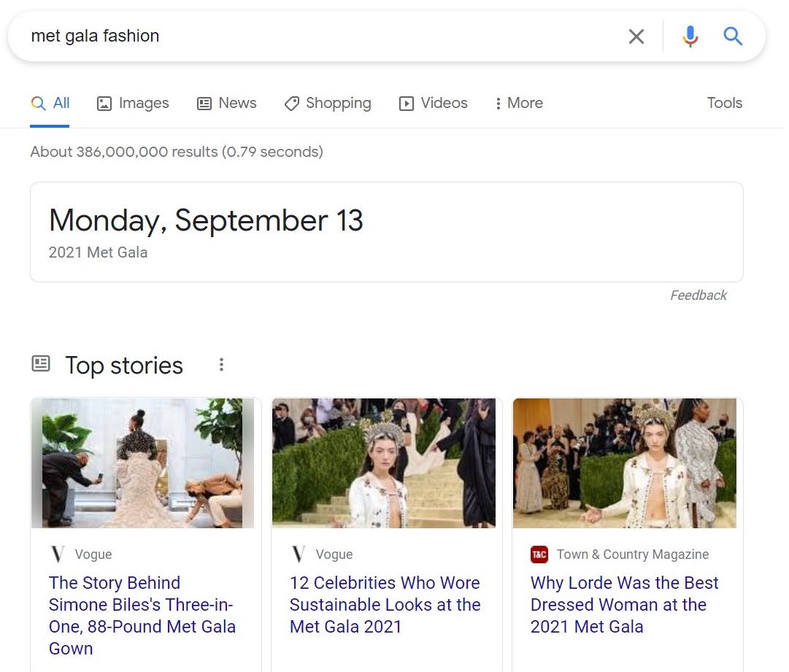The width and height of the screenshot is (789, 672).
Task: Click the '2021 Met Gala' subtitle text
Action: click(x=98, y=252)
